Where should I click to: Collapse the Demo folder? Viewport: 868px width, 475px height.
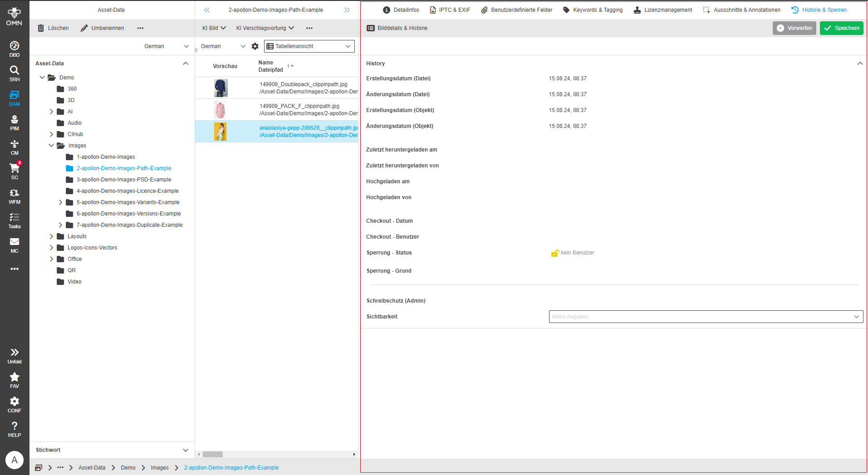(x=42, y=78)
